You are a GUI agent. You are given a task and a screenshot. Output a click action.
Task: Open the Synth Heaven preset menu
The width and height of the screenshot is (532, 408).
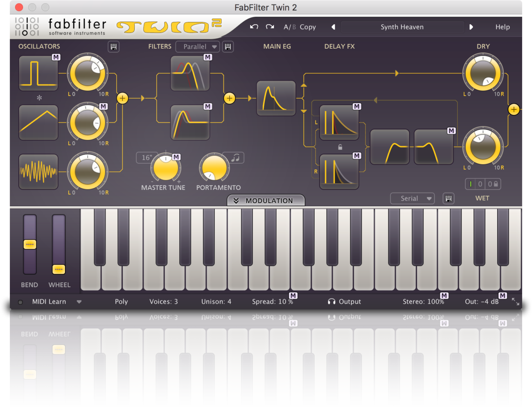click(402, 27)
